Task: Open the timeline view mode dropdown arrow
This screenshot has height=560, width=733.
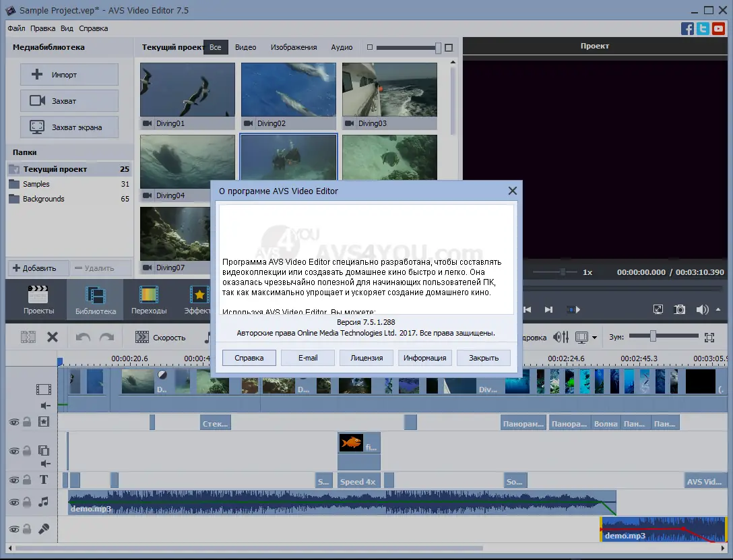Action: click(x=594, y=338)
